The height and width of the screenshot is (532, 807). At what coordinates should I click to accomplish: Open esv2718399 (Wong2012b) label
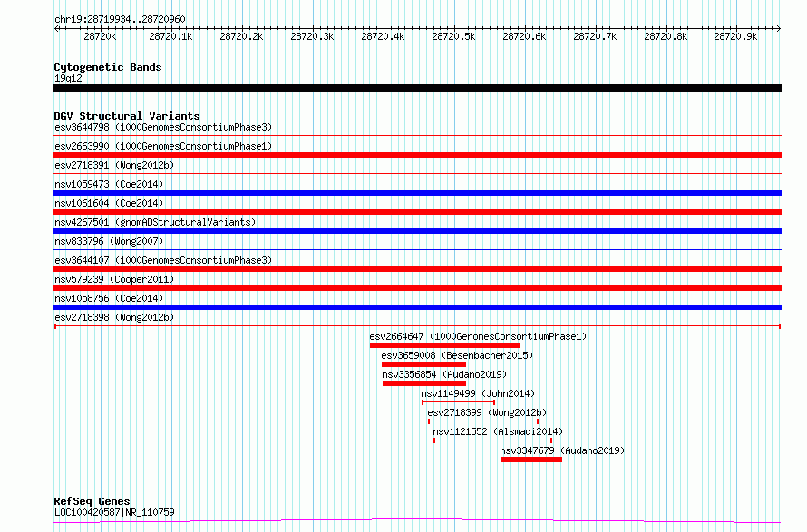(x=487, y=412)
